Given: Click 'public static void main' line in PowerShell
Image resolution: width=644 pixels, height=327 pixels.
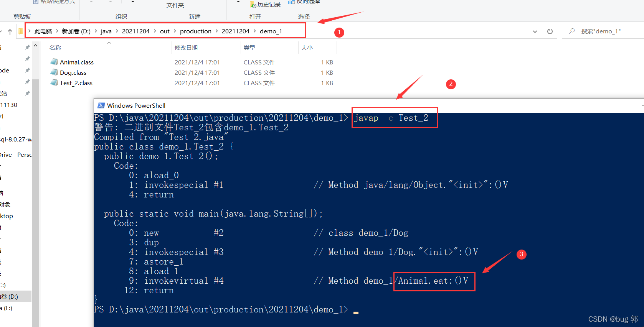Looking at the screenshot, I should pos(213,214).
